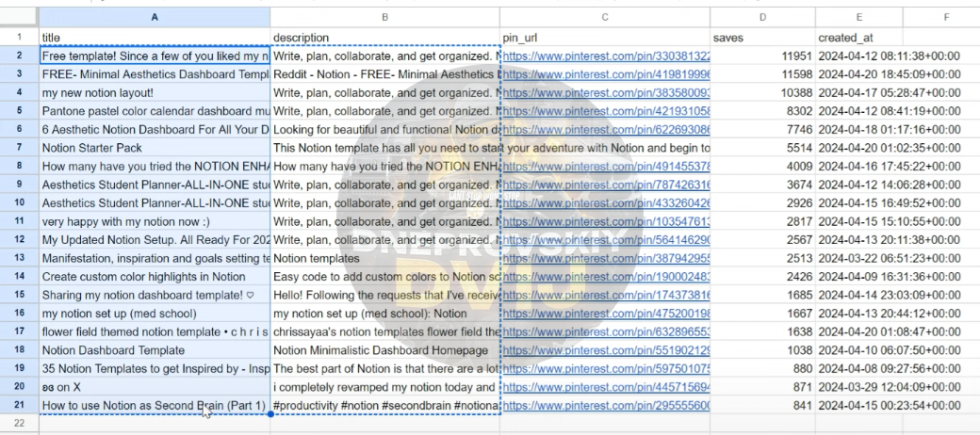Image resolution: width=980 pixels, height=435 pixels.
Task: Select column B header
Action: (385, 18)
